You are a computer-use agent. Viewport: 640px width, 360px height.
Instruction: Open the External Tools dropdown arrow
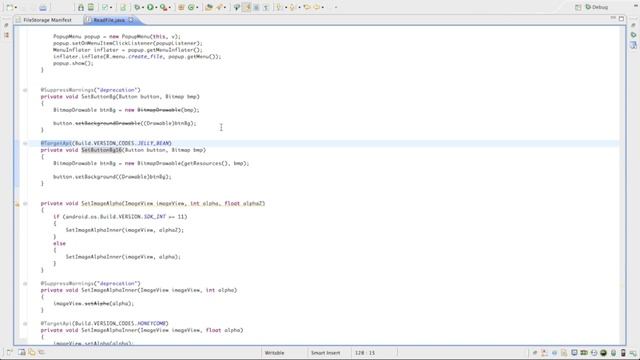click(x=169, y=7)
